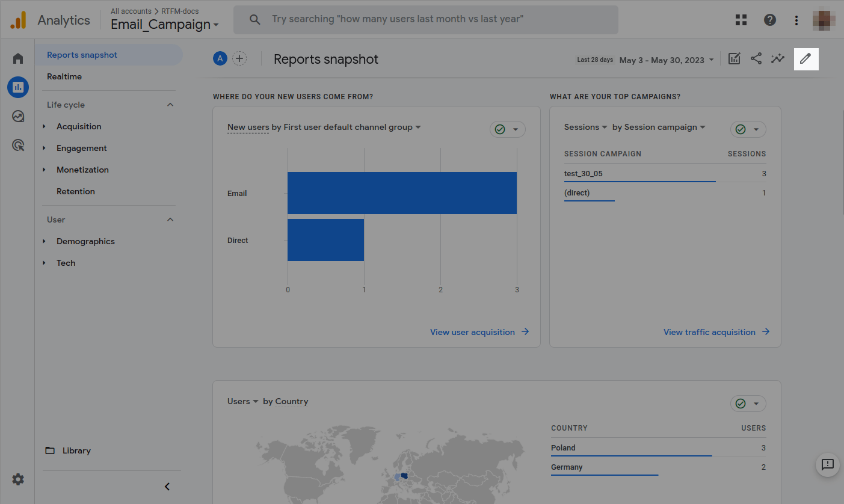The width and height of the screenshot is (844, 504).
Task: Expand the Acquisition report section
Action: [79, 126]
